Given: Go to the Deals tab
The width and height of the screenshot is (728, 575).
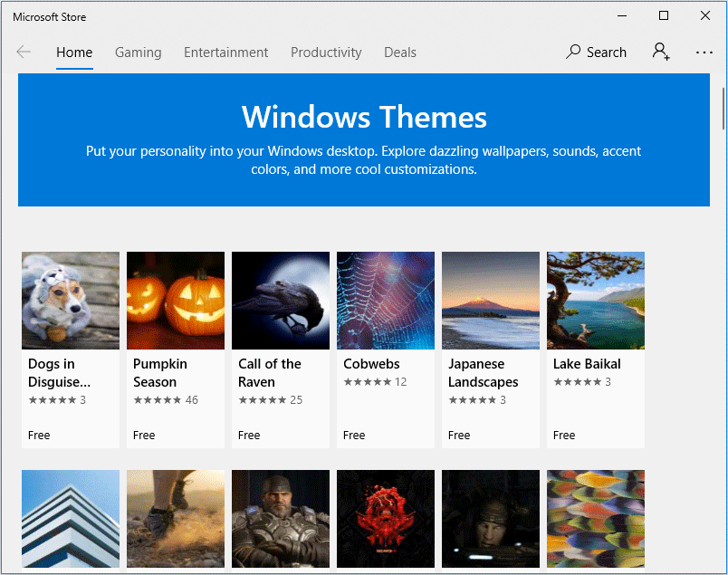Looking at the screenshot, I should [x=400, y=53].
